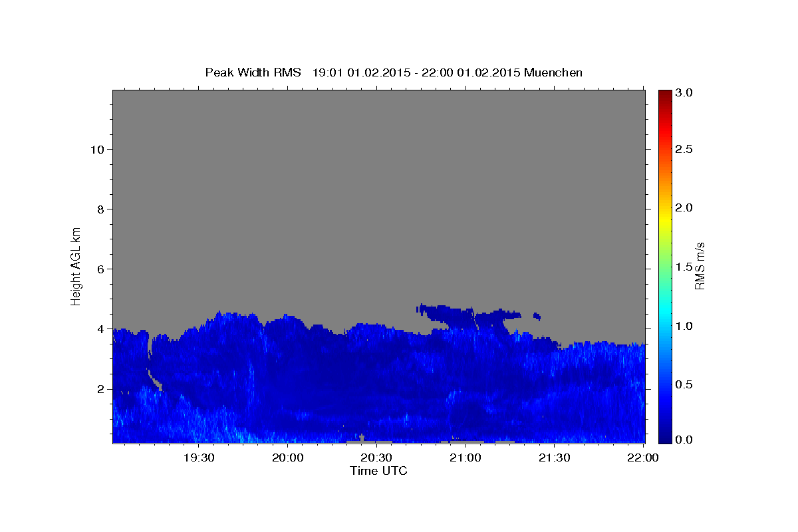Viewport: 798px width, 532px height.
Task: Click the height tick label 2
Action: 101,389
